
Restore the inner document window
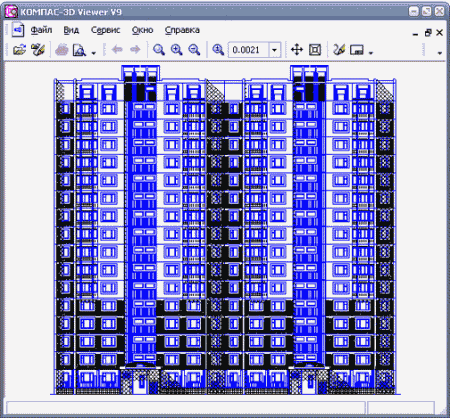click(428, 33)
